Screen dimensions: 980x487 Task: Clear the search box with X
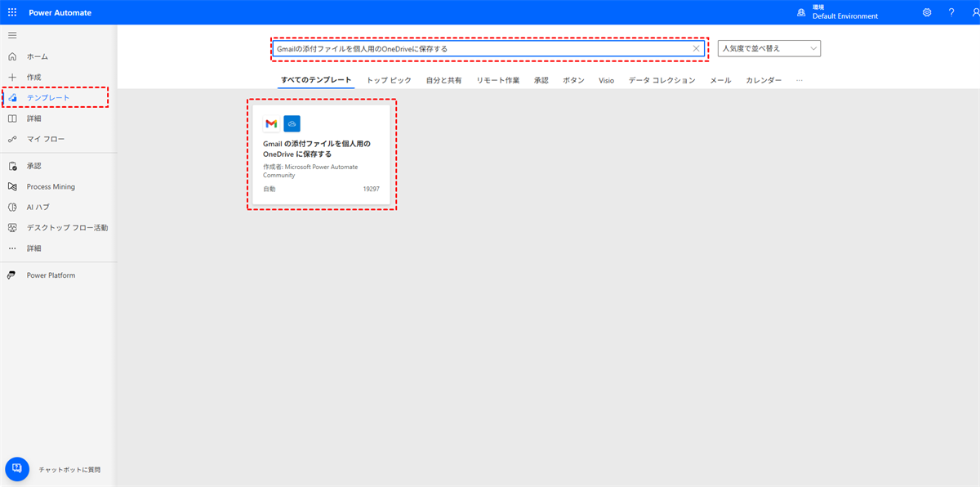pos(696,48)
